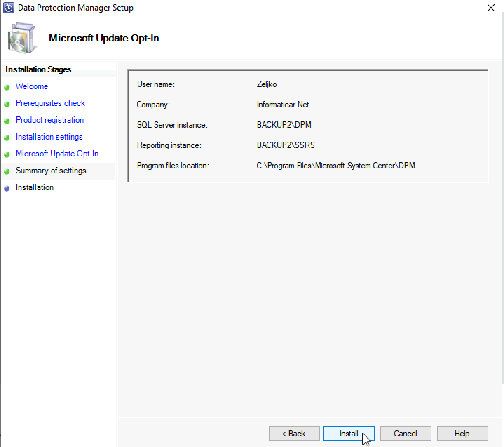This screenshot has width=504, height=447.
Task: Click the green bullet beside Summary of settings
Action: [7, 171]
